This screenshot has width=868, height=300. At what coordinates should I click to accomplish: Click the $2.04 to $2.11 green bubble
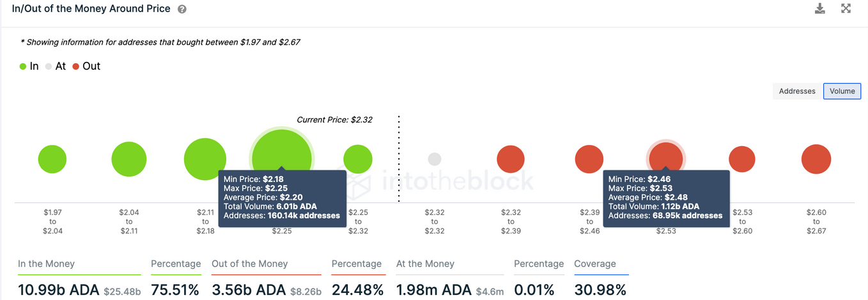(x=129, y=160)
